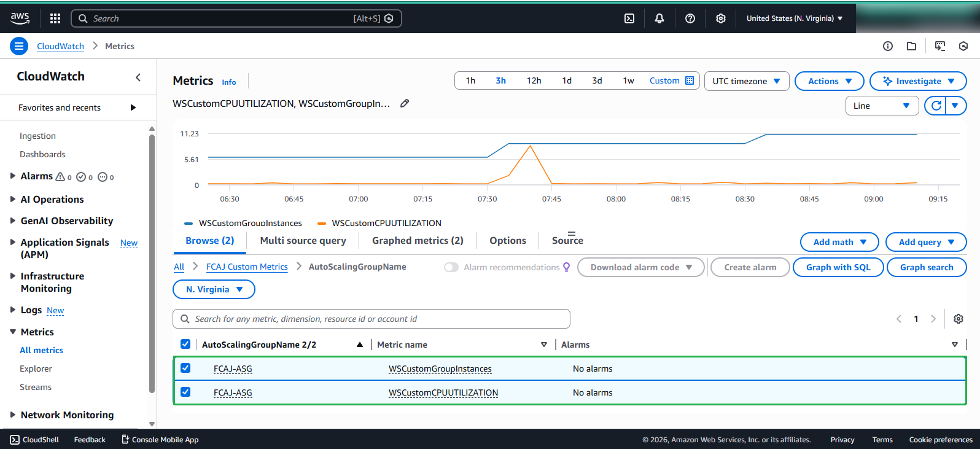Screen dimensions: 980x449
Task: Open the Actions dropdown
Action: (x=830, y=81)
